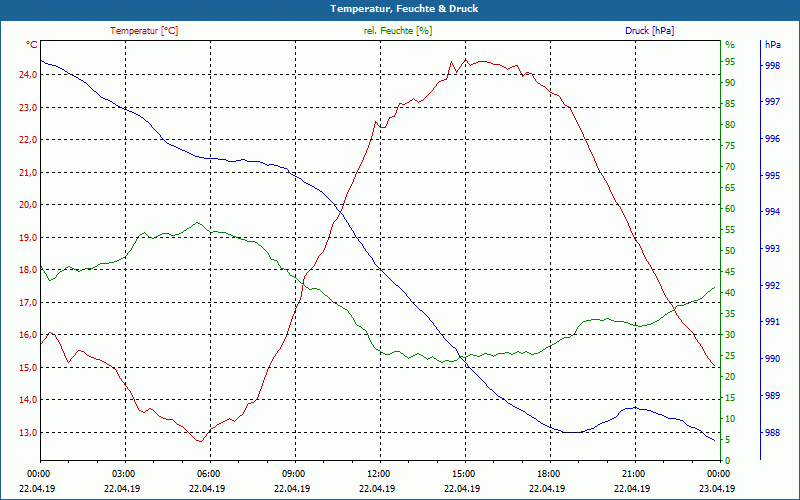Click the '992' hPa pressure tick label
800x500 pixels.
772,286
